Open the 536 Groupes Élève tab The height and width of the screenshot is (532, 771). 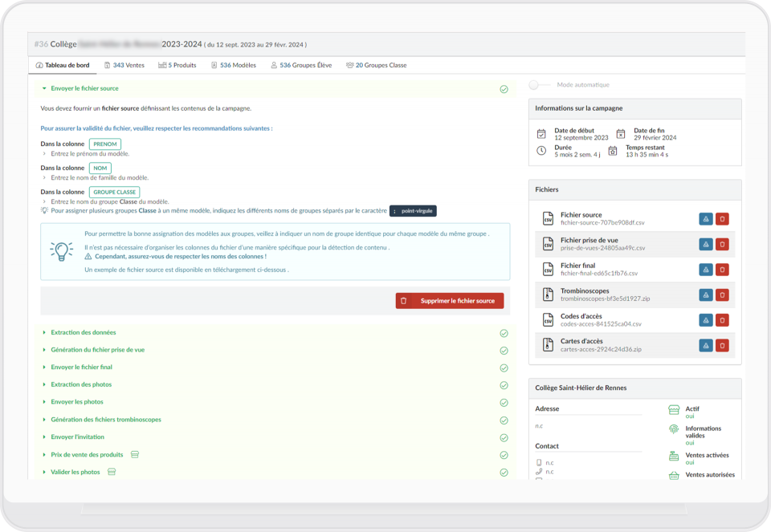point(301,65)
